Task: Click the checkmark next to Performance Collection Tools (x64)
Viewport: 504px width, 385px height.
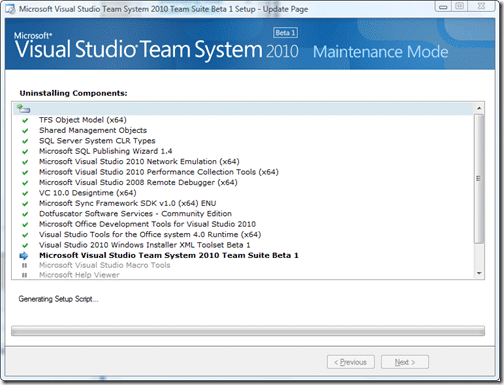Action: 25,172
